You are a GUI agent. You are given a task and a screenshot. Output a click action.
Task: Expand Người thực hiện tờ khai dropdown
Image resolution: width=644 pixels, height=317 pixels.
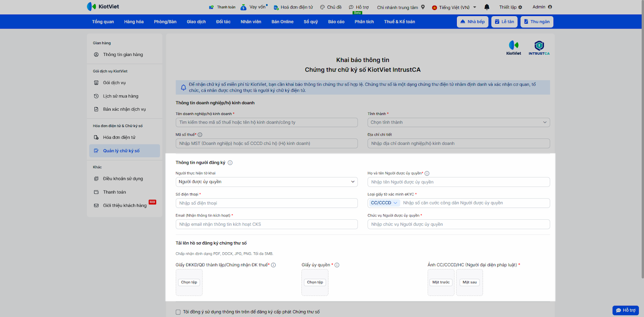(x=266, y=182)
